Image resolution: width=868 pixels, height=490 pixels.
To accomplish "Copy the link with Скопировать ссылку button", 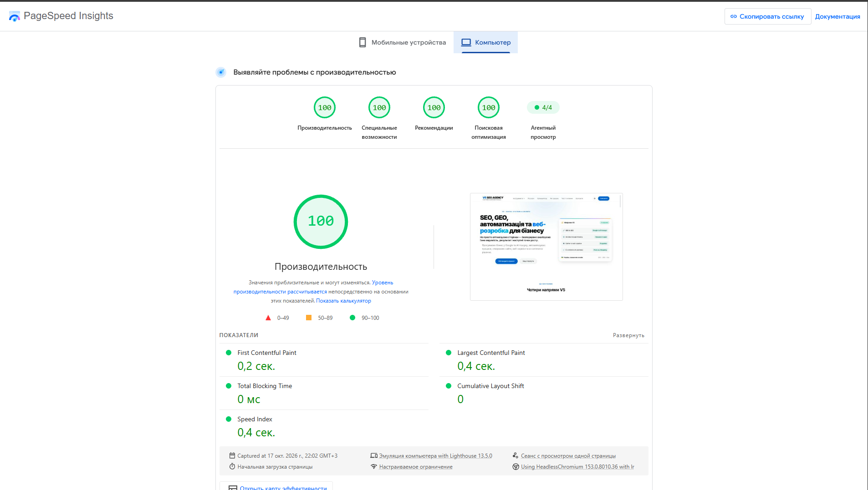I will click(x=768, y=16).
